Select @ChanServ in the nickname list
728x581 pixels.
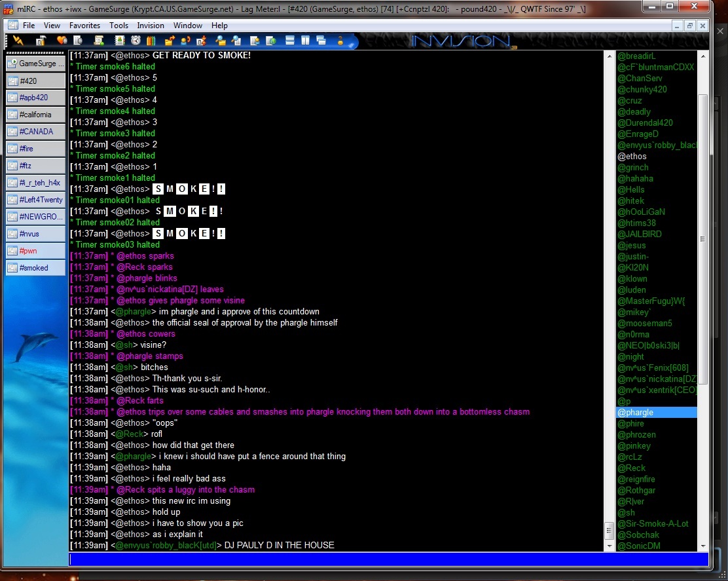(640, 79)
